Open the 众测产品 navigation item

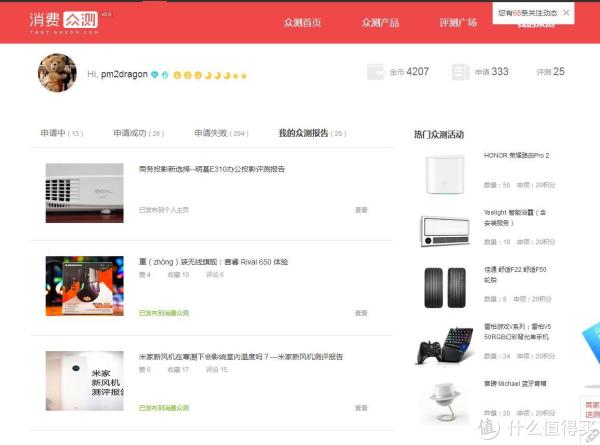pos(380,23)
